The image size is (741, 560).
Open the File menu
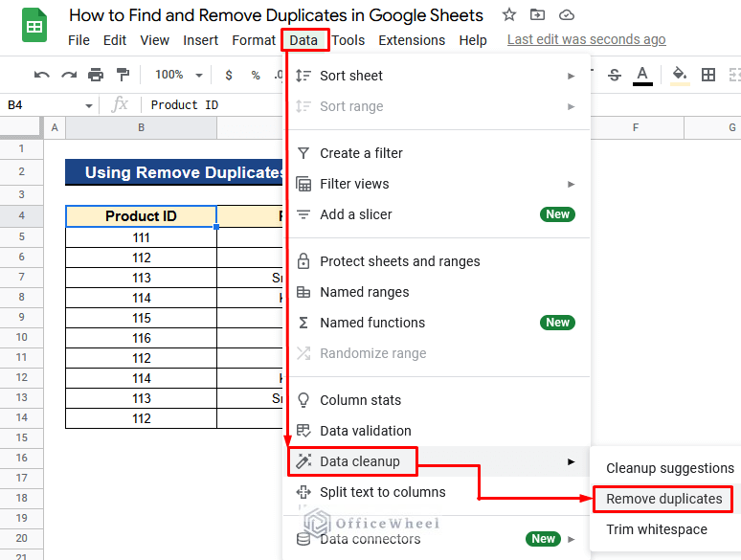79,40
